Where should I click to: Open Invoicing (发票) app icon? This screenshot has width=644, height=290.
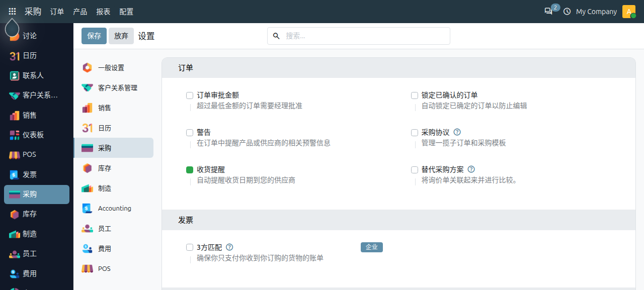15,174
